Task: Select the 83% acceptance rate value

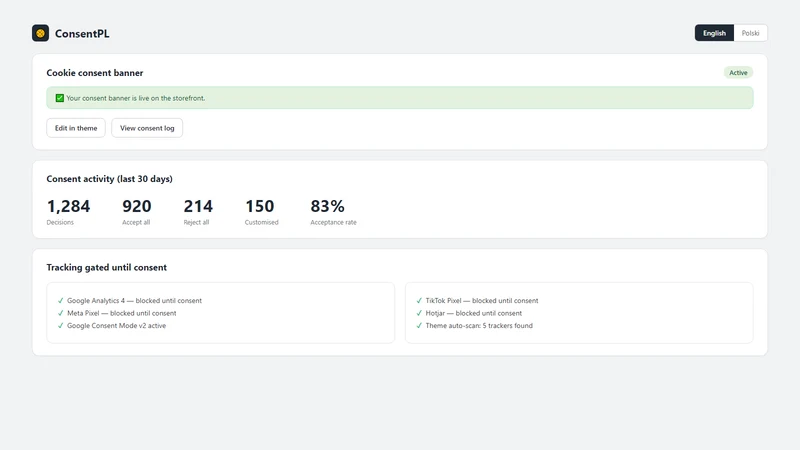Action: point(328,206)
